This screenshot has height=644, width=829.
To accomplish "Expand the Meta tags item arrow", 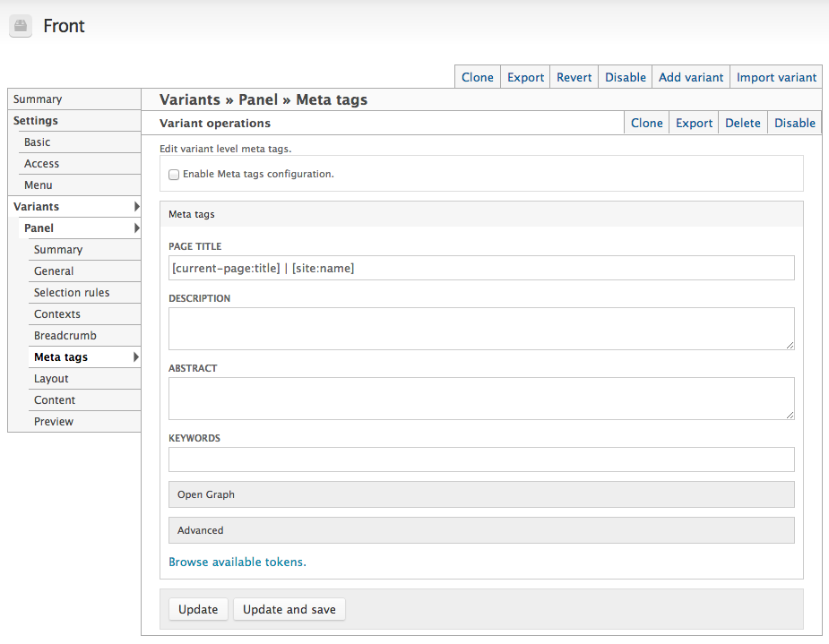I will pos(138,356).
